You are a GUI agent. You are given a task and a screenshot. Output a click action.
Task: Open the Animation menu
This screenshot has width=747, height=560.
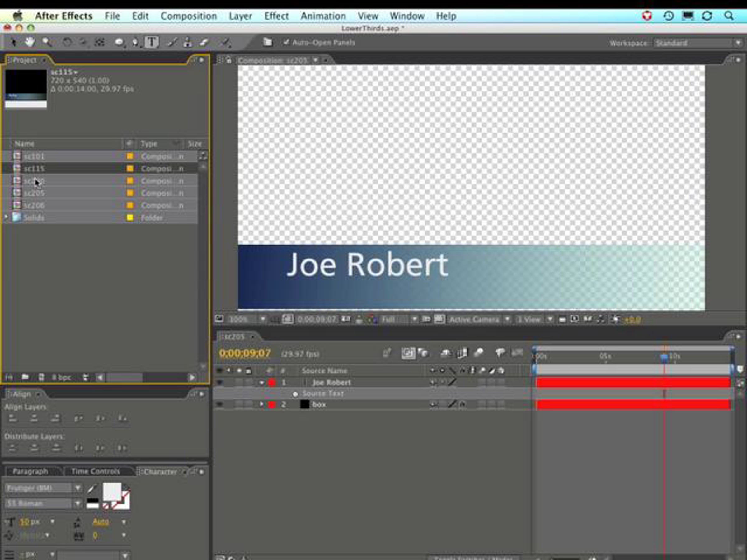[323, 16]
